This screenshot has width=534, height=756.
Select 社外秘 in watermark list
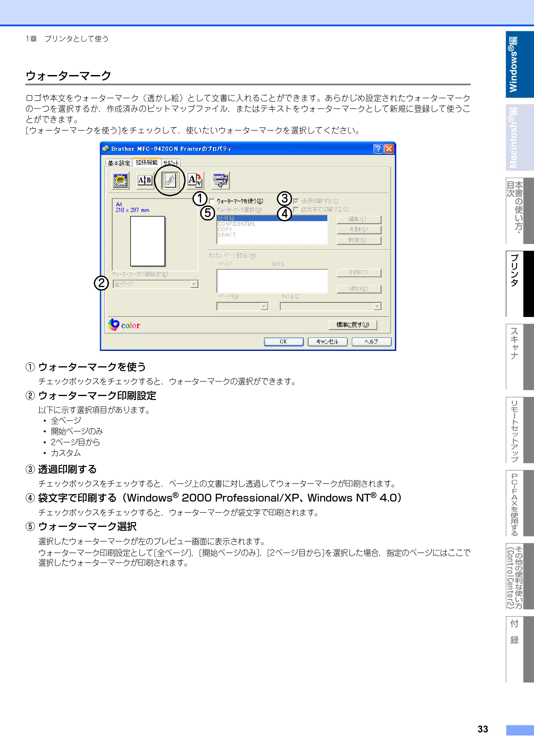(272, 218)
